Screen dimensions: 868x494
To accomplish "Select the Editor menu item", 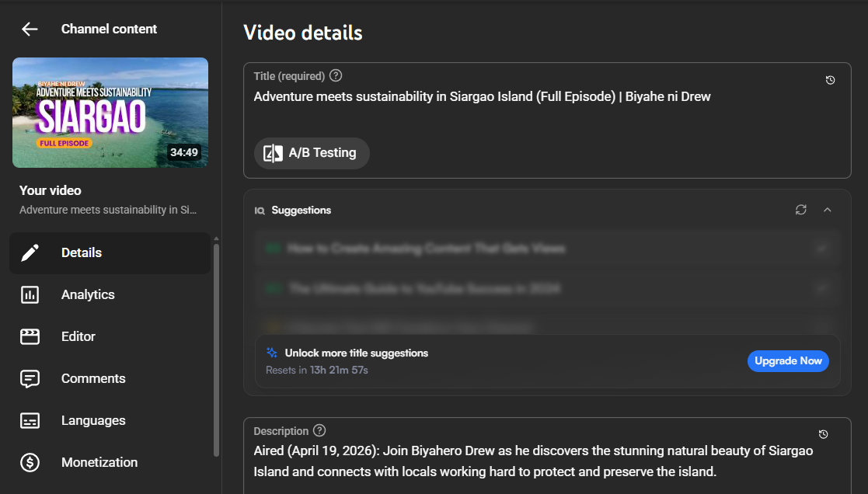I will pos(110,336).
